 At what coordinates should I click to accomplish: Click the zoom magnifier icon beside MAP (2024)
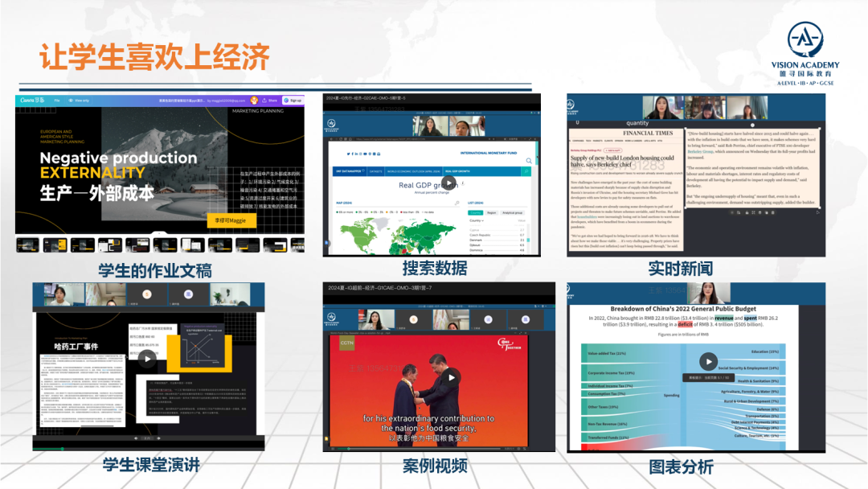point(457,203)
